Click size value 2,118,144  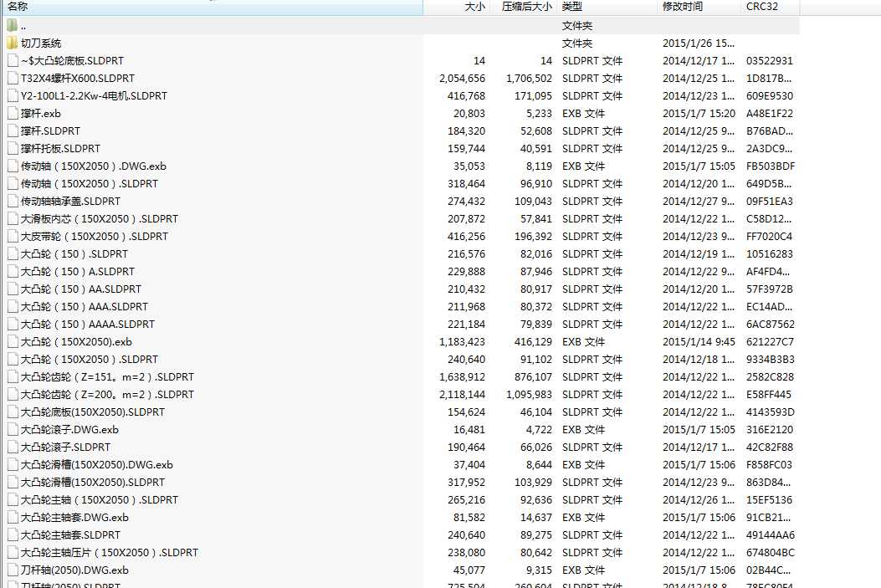click(462, 395)
